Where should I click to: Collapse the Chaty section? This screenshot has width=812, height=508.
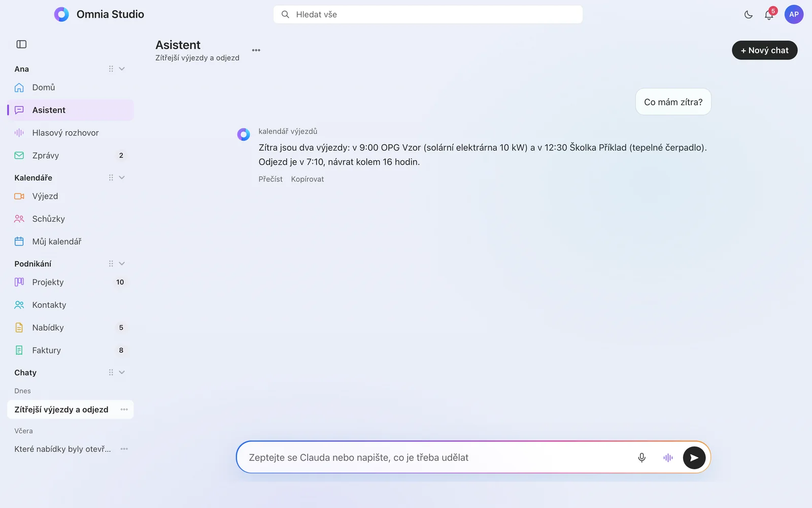tap(122, 372)
